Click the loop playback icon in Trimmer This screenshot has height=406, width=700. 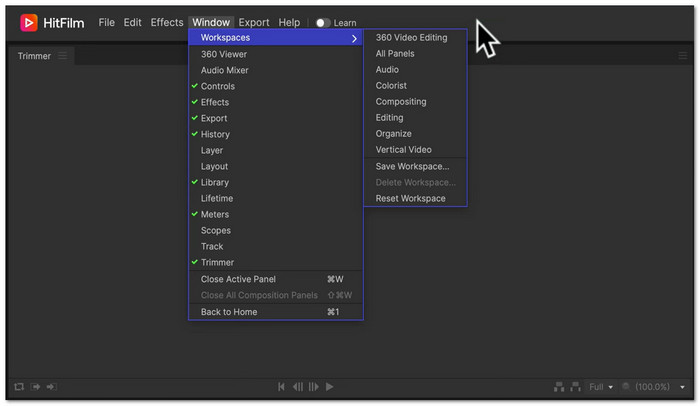click(x=19, y=387)
